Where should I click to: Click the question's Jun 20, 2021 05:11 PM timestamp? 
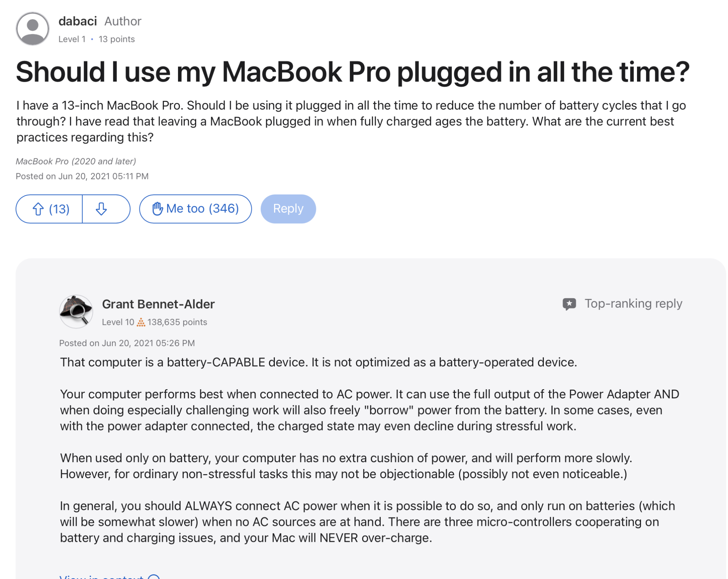[103, 176]
